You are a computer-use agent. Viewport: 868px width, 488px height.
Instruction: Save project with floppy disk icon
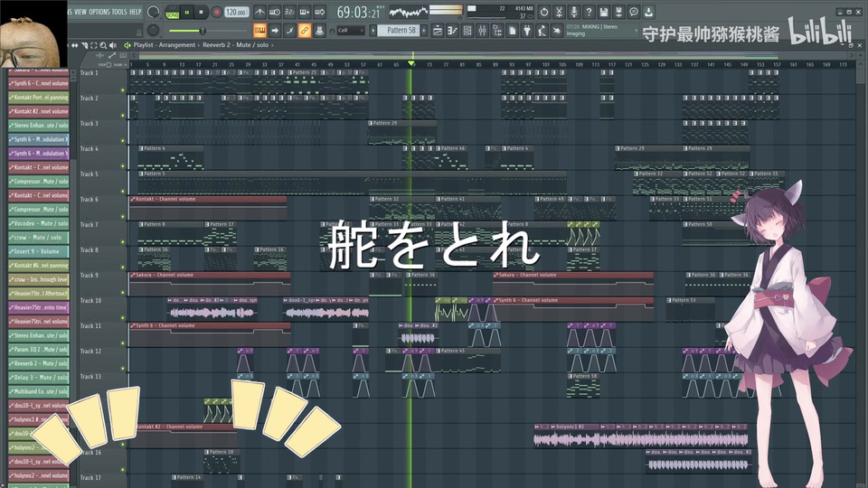604,12
